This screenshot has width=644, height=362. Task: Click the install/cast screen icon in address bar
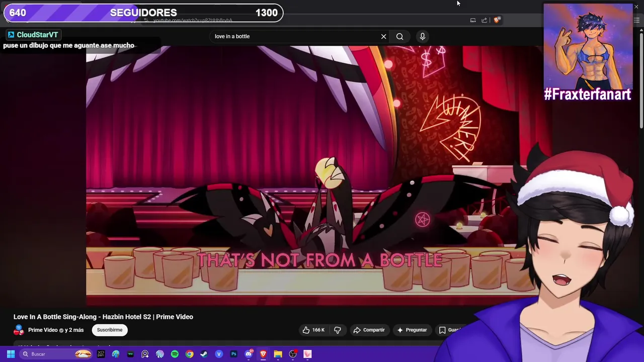[473, 20]
